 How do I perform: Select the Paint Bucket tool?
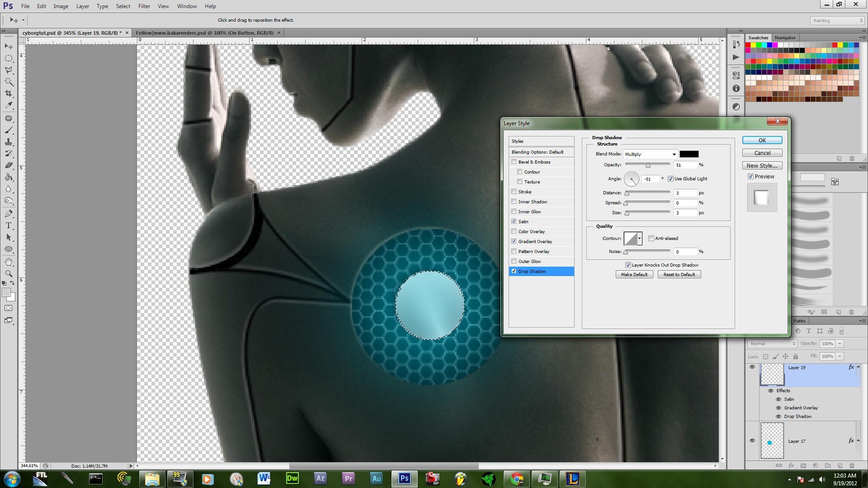pos(9,177)
